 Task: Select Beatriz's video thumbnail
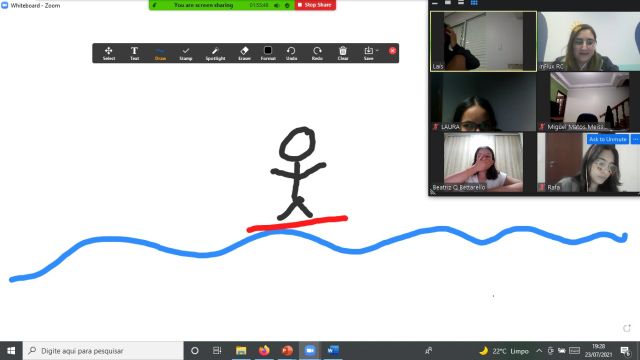coord(483,162)
